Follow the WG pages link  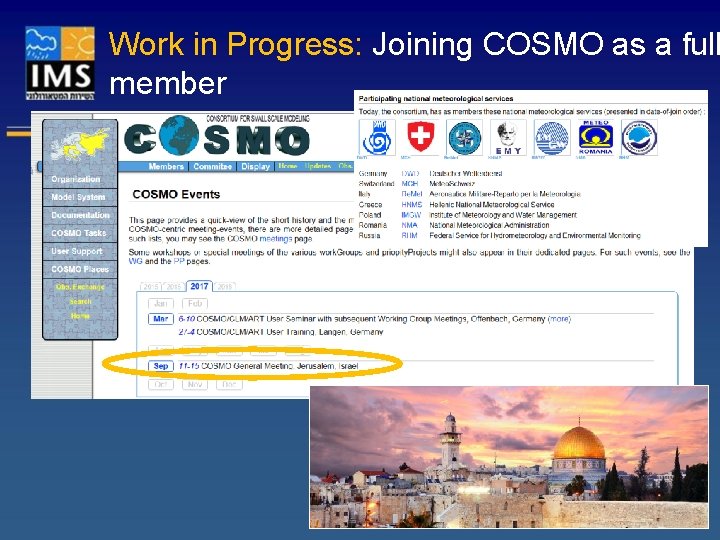click(x=135, y=261)
